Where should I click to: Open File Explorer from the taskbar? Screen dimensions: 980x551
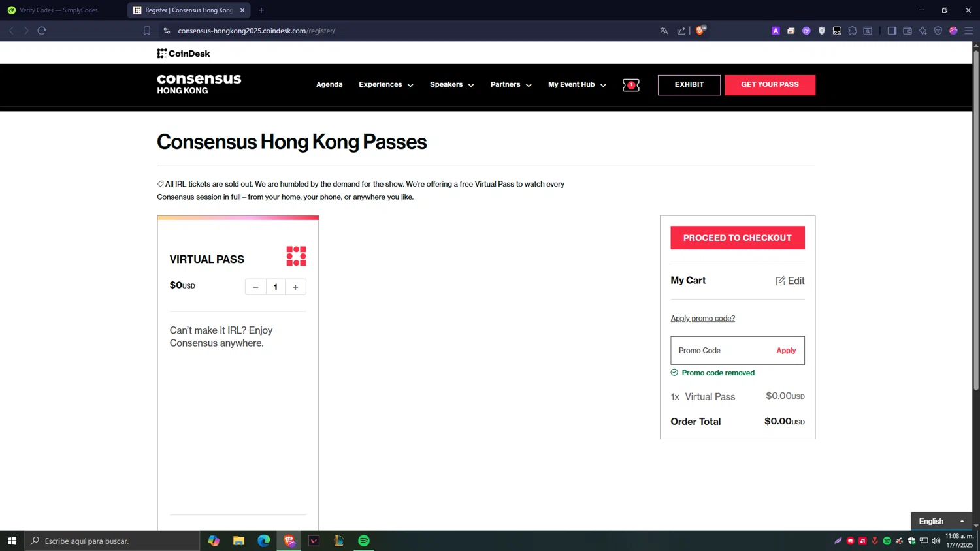pos(238,541)
